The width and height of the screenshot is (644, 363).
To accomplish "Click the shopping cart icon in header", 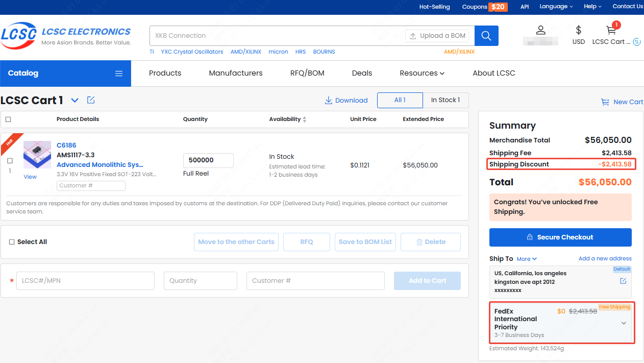I will click(x=611, y=31).
